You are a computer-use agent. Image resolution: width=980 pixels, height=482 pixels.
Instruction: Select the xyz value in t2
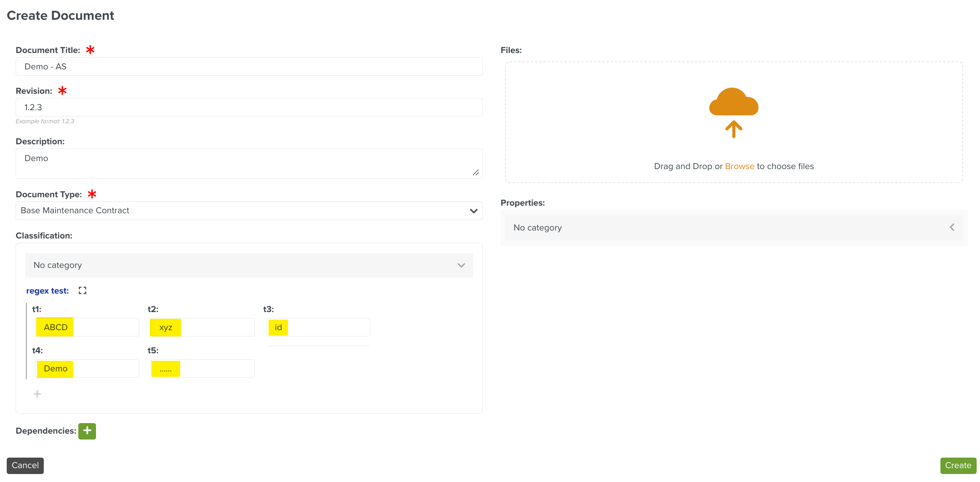166,327
